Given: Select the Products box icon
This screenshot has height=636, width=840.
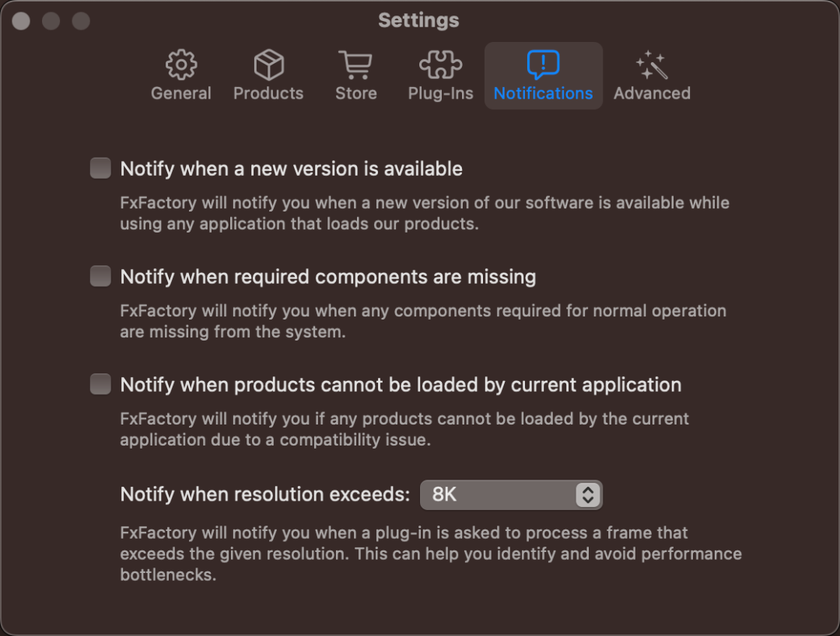Looking at the screenshot, I should 268,65.
